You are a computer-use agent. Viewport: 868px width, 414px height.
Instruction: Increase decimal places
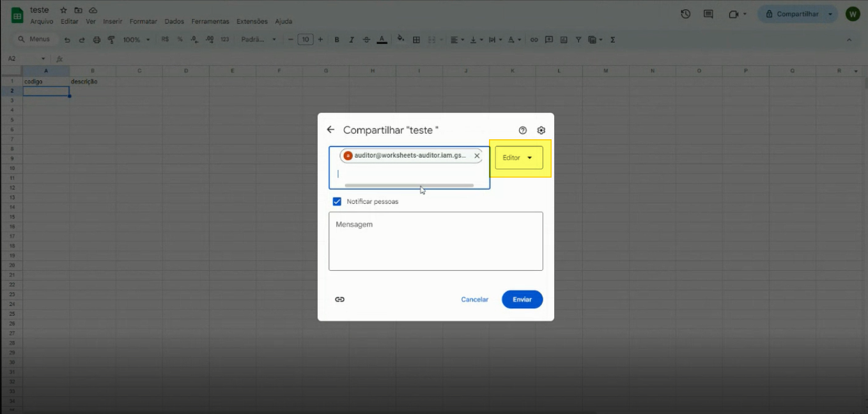(x=210, y=40)
